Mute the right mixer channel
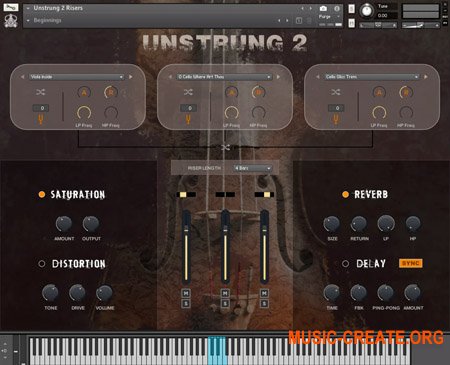Screen dimensions: 450x365 tap(264, 293)
